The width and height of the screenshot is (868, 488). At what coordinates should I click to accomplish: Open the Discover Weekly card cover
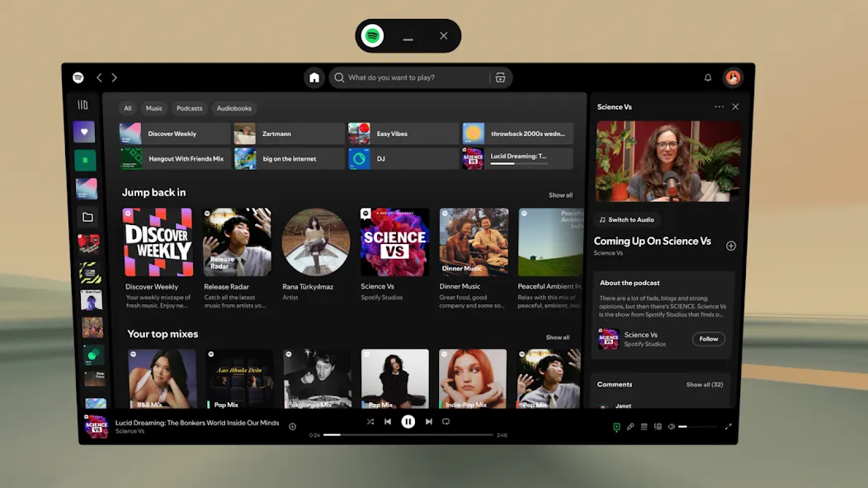click(158, 242)
